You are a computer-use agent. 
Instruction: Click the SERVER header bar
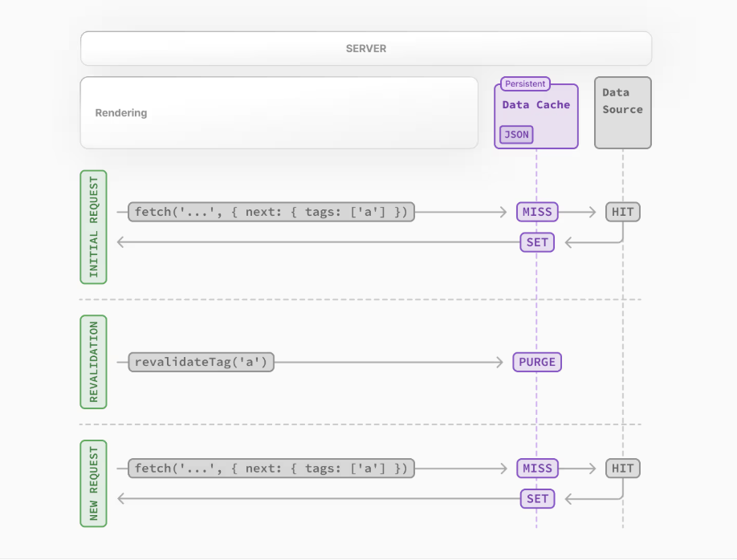click(366, 49)
